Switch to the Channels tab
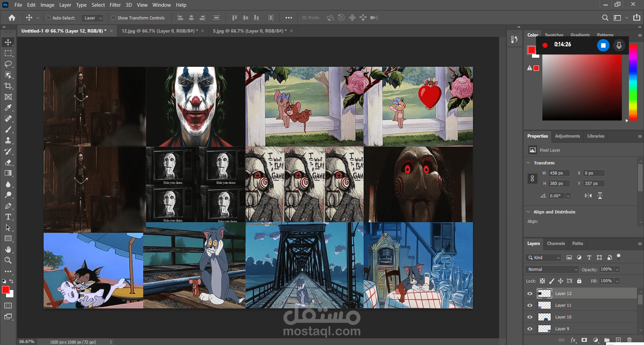This screenshot has width=644, height=345. pyautogui.click(x=556, y=243)
